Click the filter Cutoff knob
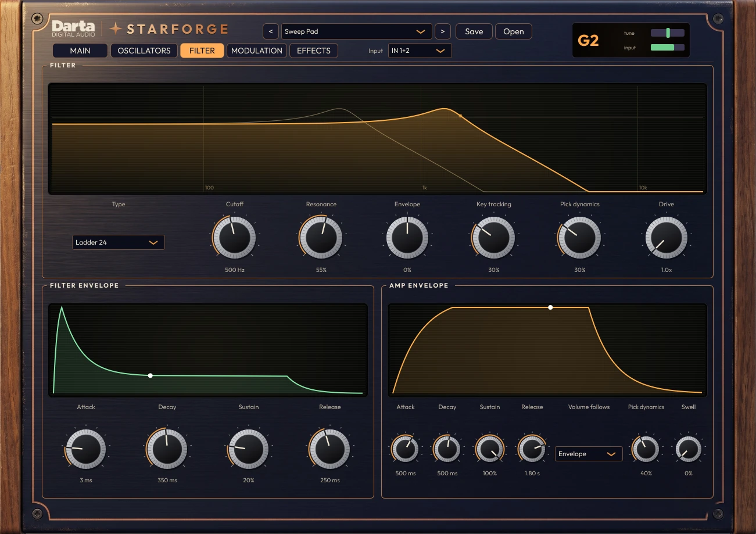 234,238
